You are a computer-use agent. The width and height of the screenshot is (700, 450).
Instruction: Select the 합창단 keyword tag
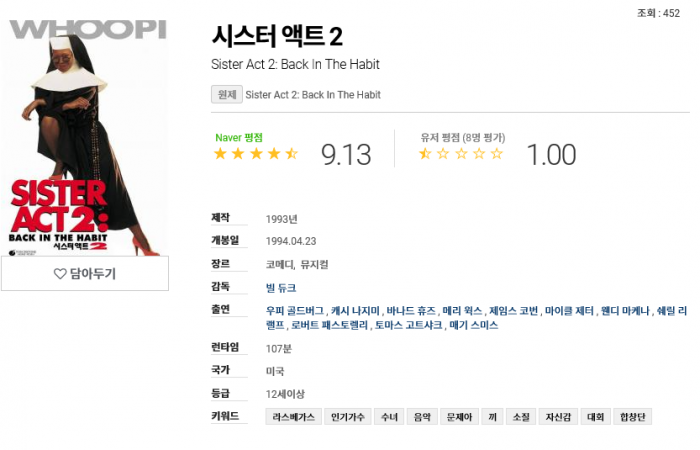click(x=633, y=417)
